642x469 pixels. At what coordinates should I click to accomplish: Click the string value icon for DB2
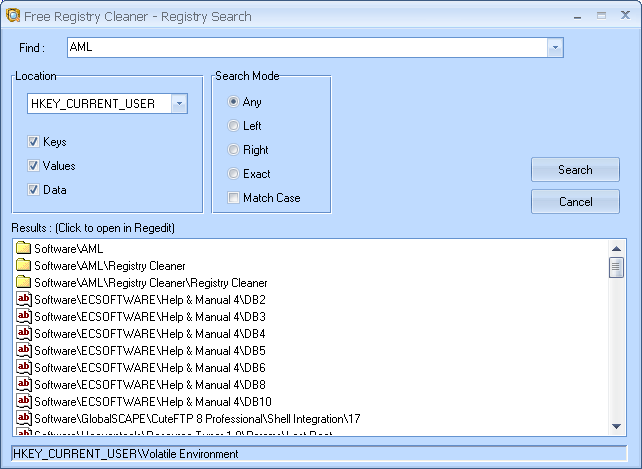tap(24, 299)
